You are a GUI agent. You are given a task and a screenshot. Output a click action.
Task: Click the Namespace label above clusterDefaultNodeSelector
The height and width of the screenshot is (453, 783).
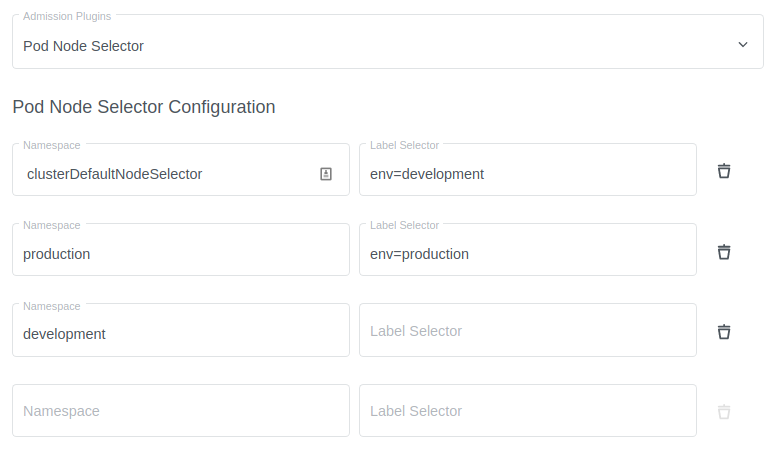pos(52,145)
